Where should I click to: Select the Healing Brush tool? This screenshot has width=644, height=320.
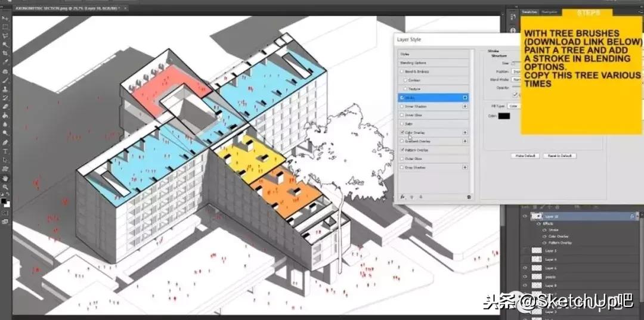pos(5,72)
